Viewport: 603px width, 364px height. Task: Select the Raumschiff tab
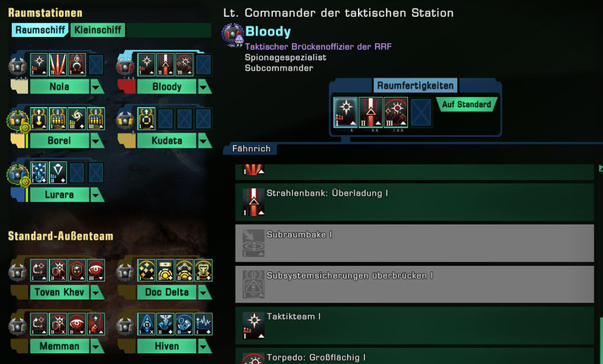click(40, 30)
